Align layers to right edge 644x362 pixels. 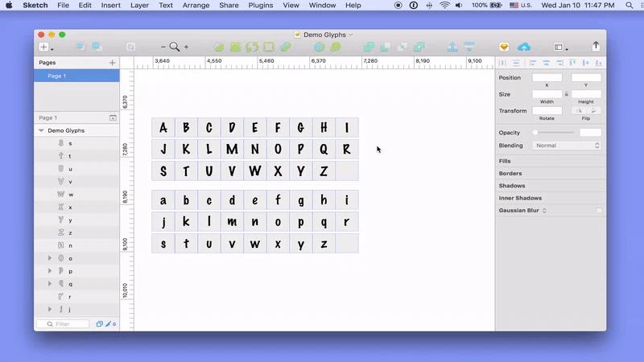pyautogui.click(x=559, y=63)
